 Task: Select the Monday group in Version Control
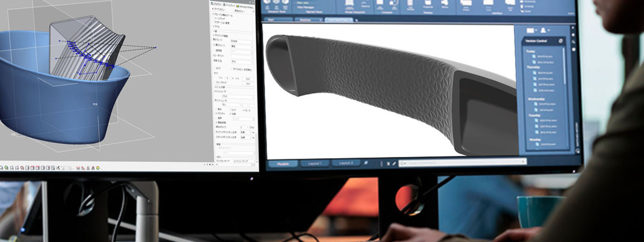[534, 140]
